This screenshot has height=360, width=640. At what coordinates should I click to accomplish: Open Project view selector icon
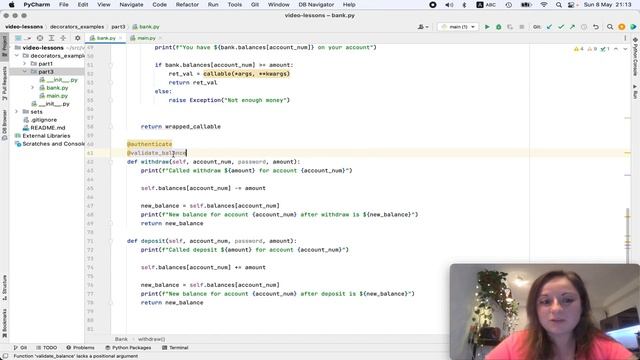tap(22, 38)
